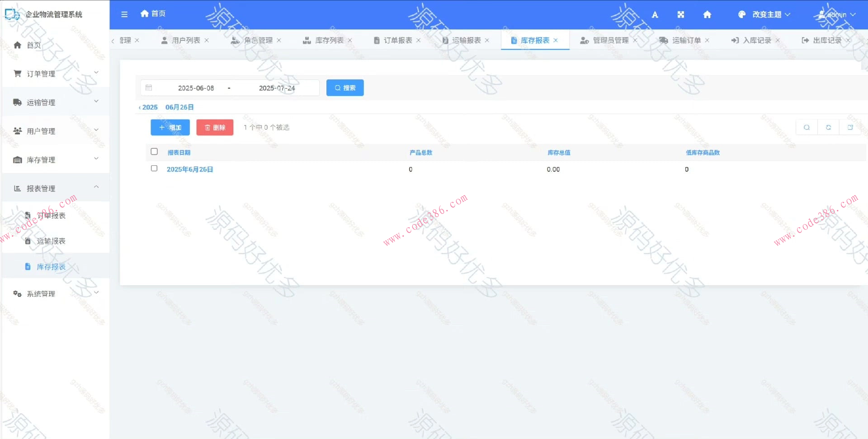The width and height of the screenshot is (868, 439).
Task: Collapse the 报表管理 sidebar section
Action: point(42,188)
